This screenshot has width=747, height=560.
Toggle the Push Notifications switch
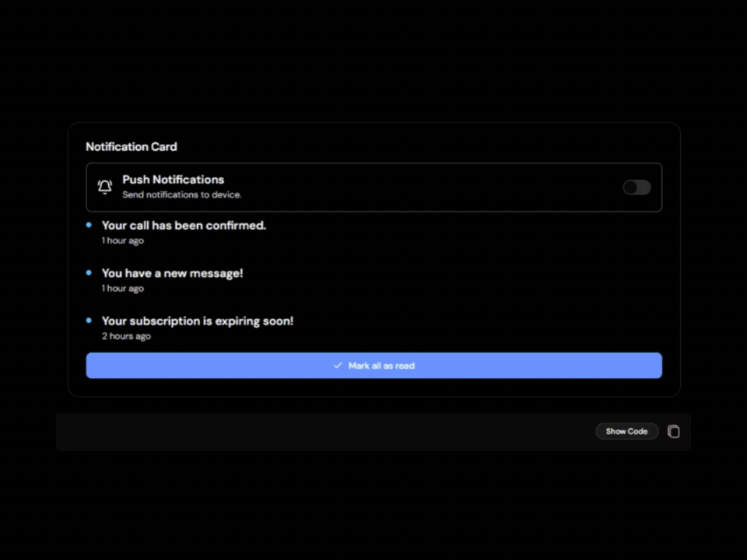[x=637, y=187]
